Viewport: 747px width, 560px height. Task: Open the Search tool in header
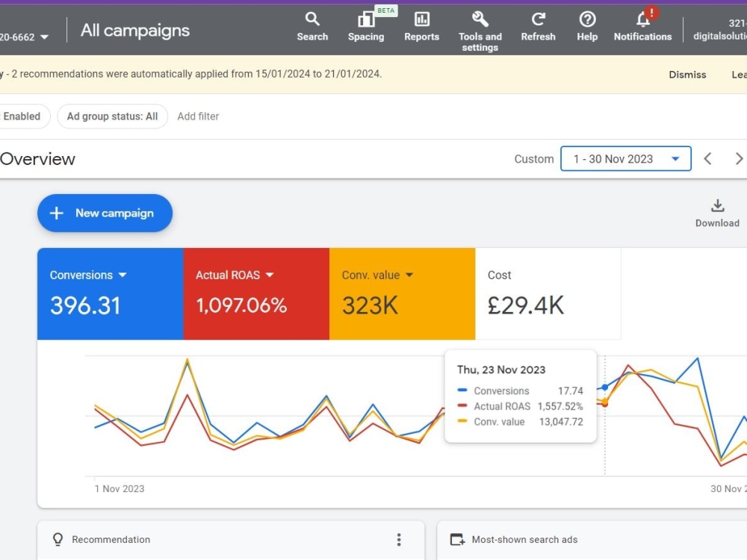click(312, 27)
